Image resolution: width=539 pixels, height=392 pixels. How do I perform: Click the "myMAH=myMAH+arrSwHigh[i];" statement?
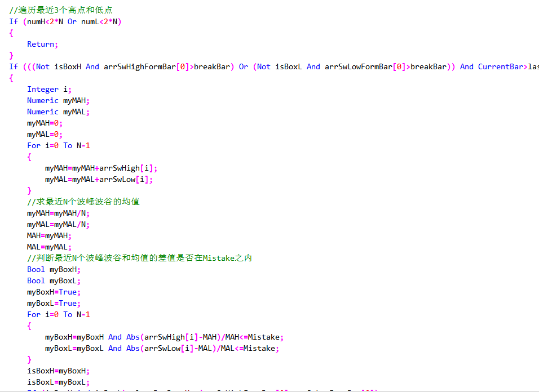pyautogui.click(x=101, y=168)
